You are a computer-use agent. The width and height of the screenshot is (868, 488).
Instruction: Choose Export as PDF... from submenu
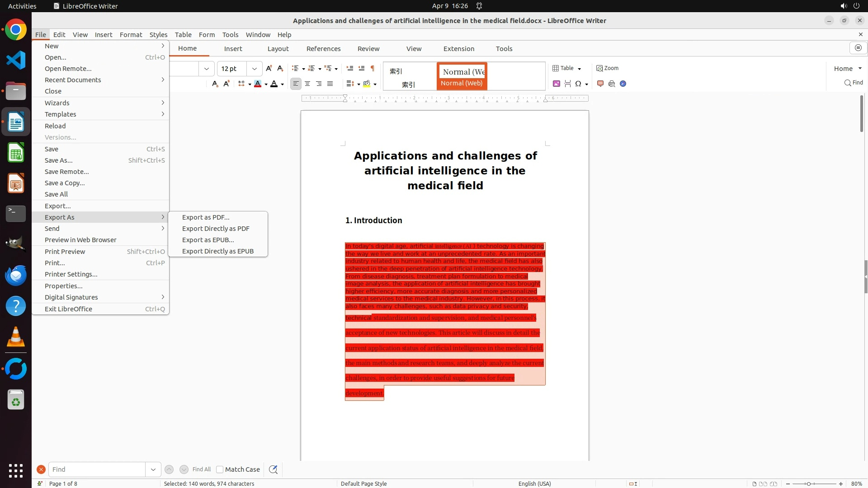(206, 217)
